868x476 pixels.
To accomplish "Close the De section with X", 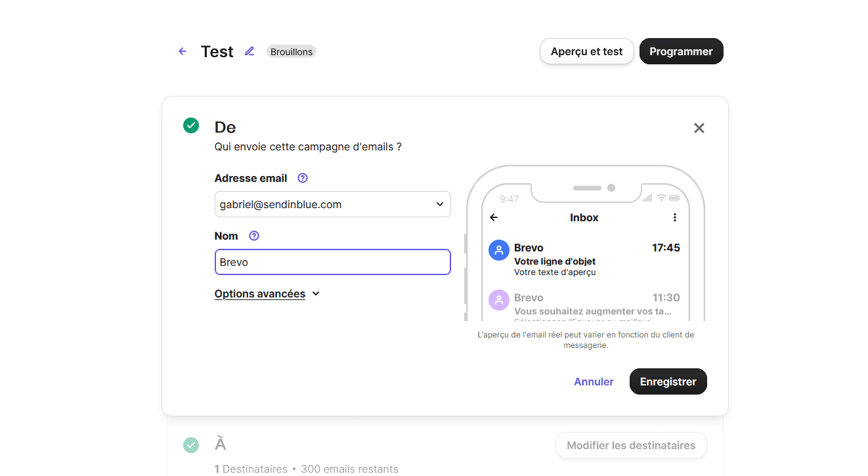I will [x=699, y=128].
